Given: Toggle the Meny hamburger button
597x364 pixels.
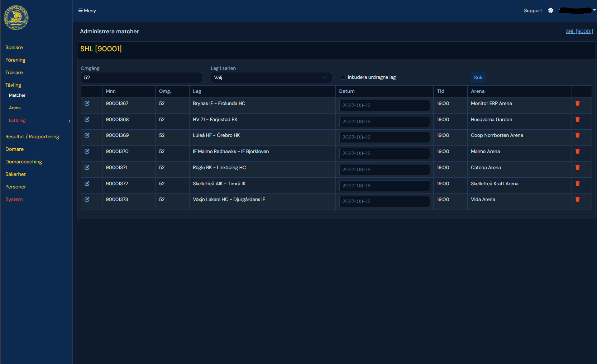Looking at the screenshot, I should [87, 10].
